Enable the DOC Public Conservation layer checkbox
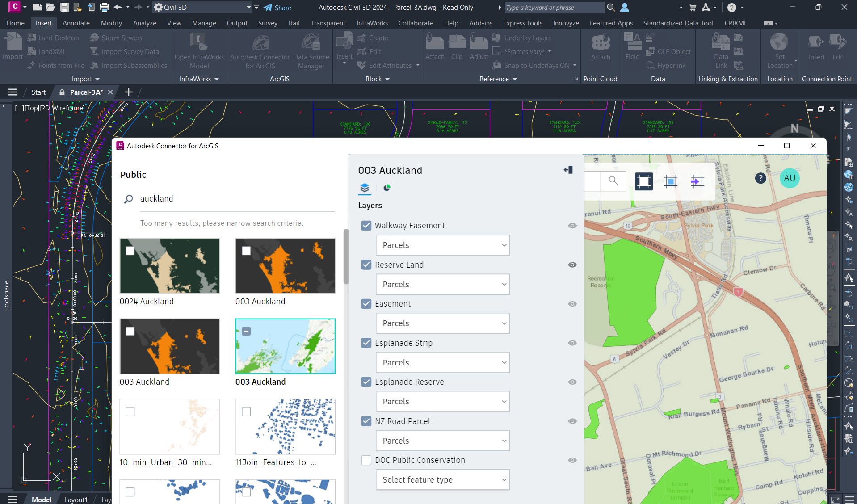Screen dimensions: 857x504 366,460
